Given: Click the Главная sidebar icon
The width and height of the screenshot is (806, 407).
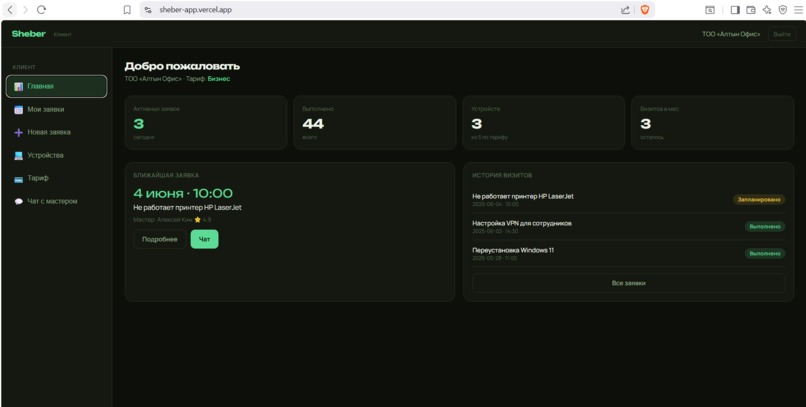Looking at the screenshot, I should coord(19,86).
